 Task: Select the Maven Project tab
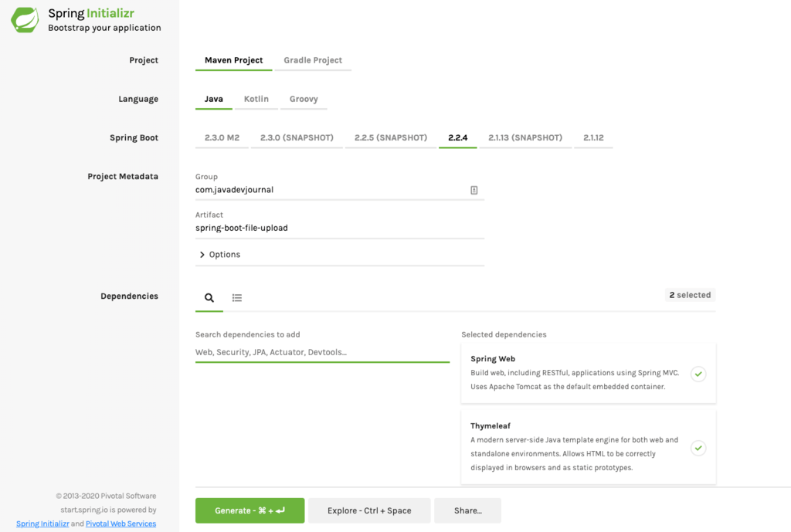point(233,59)
